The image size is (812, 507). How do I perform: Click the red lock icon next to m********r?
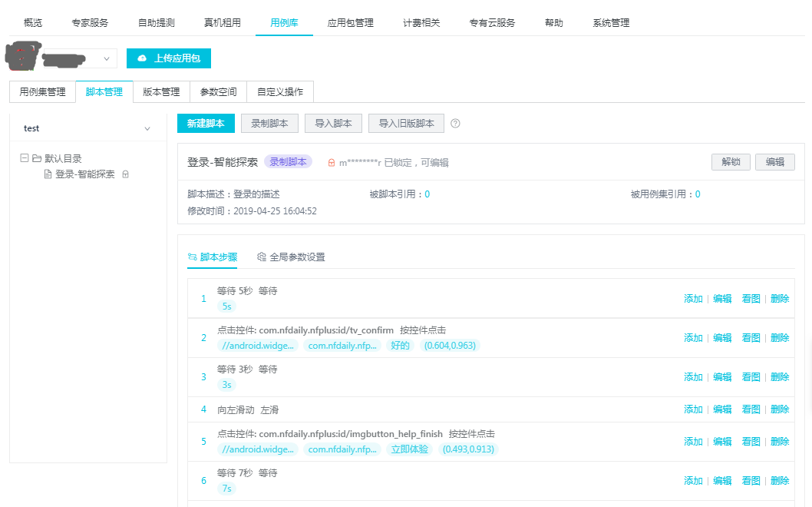332,163
